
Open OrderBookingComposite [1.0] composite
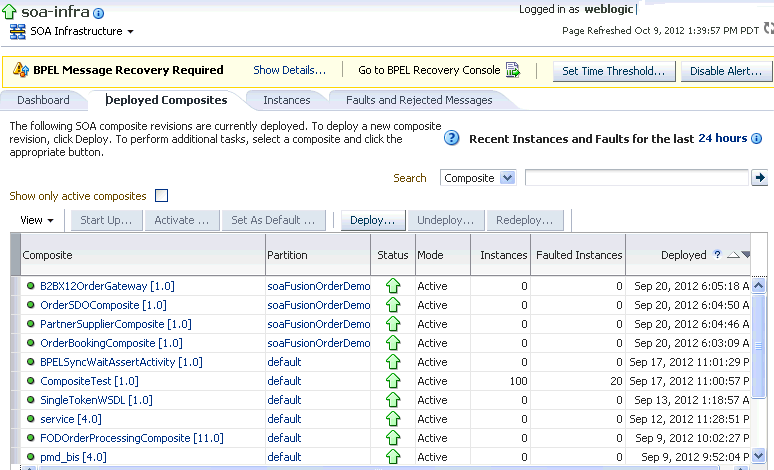[x=111, y=343]
